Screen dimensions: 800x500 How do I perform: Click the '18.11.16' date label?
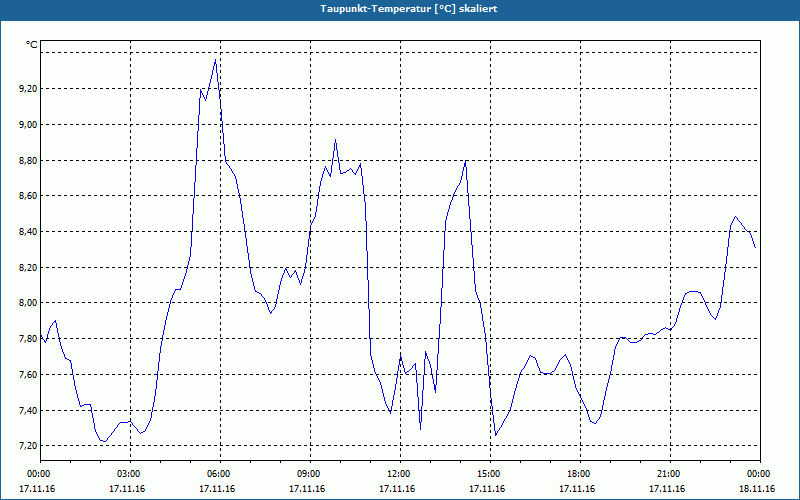[757, 489]
